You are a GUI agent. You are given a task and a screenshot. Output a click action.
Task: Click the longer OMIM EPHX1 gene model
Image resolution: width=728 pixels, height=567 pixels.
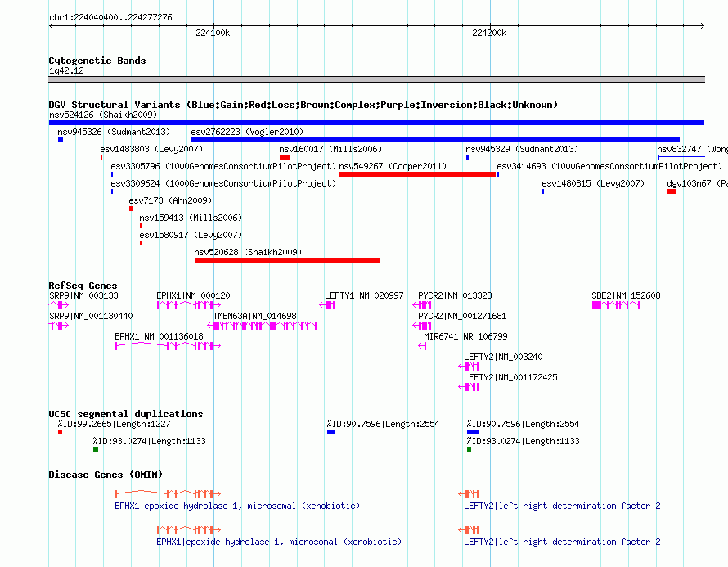coord(168,493)
